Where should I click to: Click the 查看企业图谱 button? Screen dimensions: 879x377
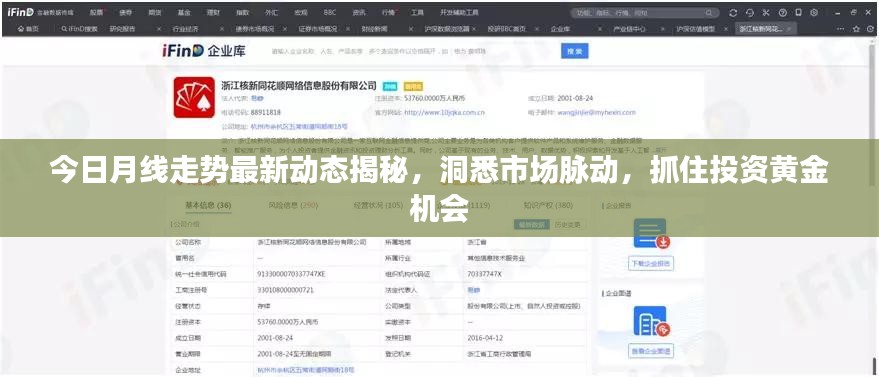(x=650, y=351)
